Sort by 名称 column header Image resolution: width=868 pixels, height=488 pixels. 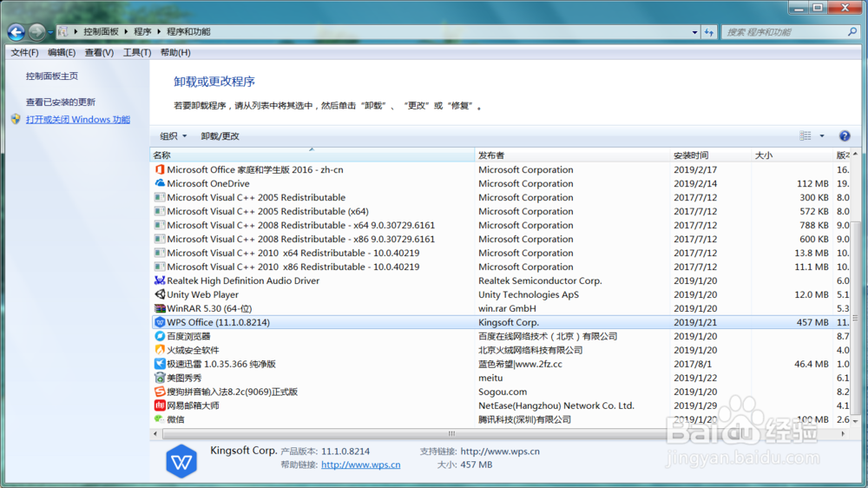click(x=312, y=155)
